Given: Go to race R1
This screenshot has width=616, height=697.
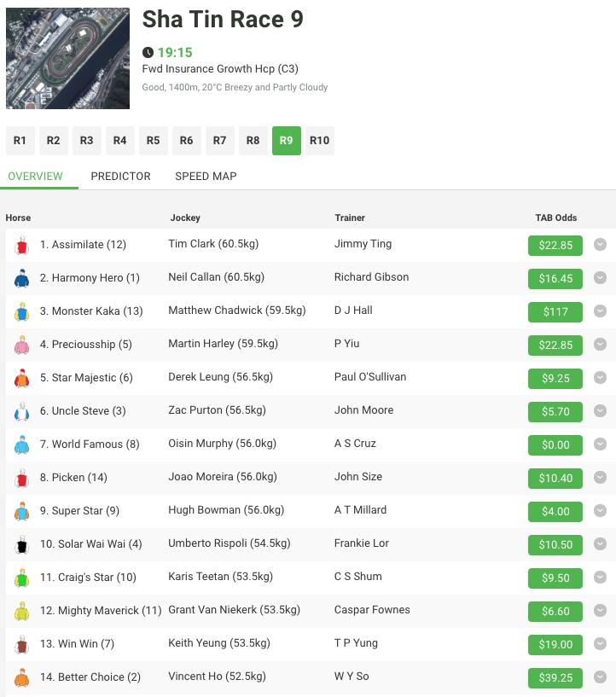Looking at the screenshot, I should [20, 141].
